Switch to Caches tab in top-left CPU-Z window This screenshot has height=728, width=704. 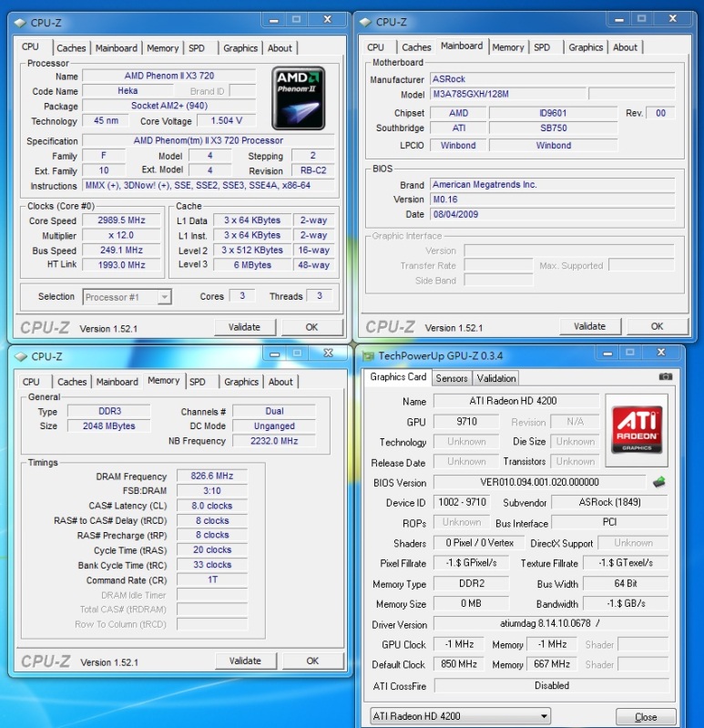pyautogui.click(x=71, y=47)
